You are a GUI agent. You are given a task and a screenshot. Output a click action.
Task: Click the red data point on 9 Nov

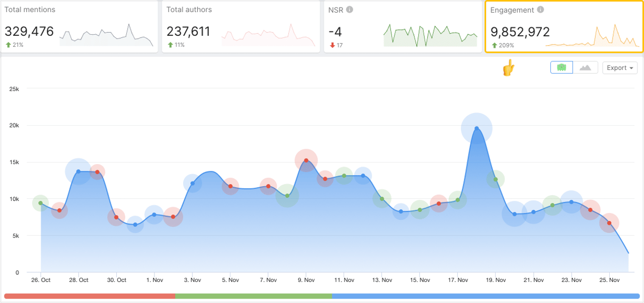click(306, 161)
